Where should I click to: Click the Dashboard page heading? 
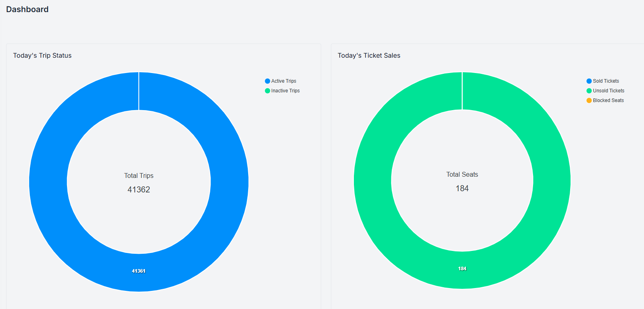27,9
